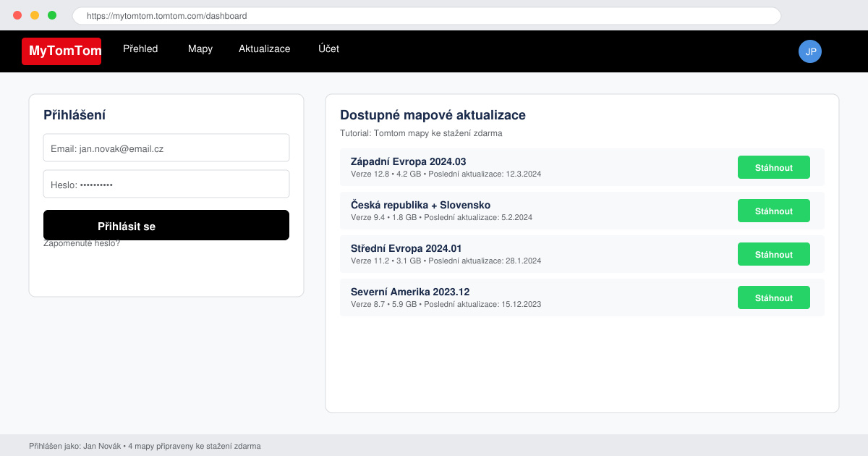The image size is (868, 456).
Task: Open the Zapomenuté heslo link
Action: tap(82, 244)
